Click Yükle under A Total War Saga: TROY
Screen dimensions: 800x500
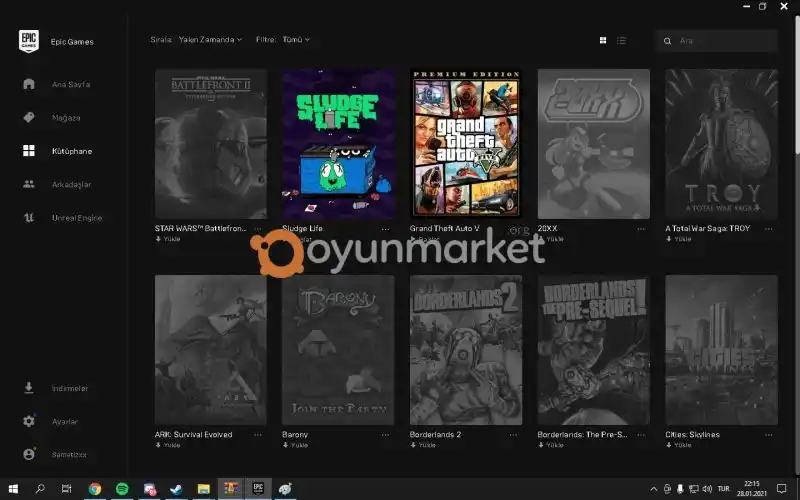pyautogui.click(x=681, y=239)
